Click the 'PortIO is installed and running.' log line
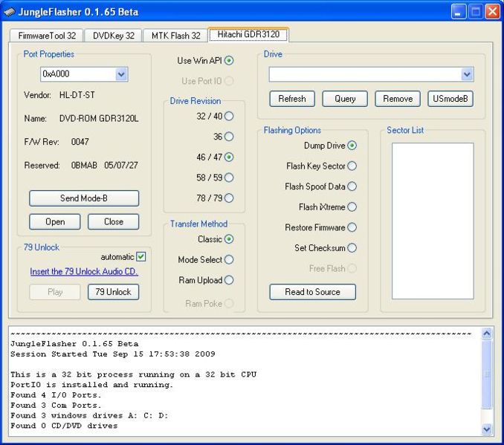The image size is (504, 445). pos(92,385)
